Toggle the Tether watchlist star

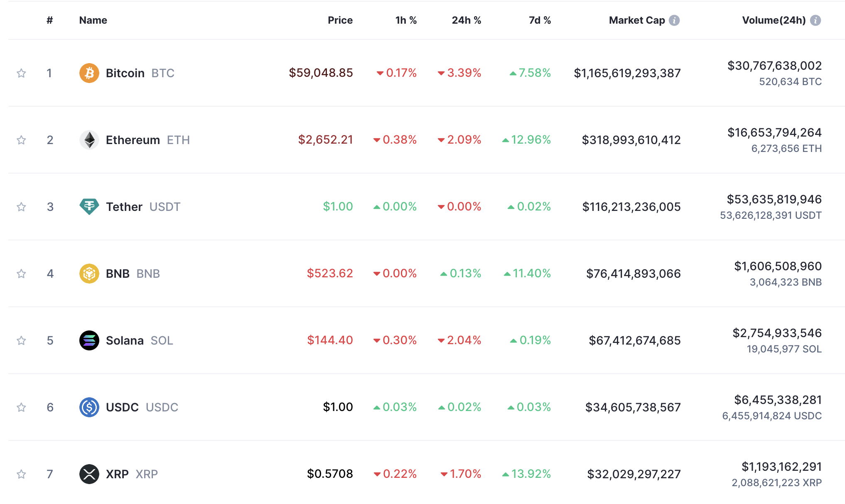coord(21,207)
